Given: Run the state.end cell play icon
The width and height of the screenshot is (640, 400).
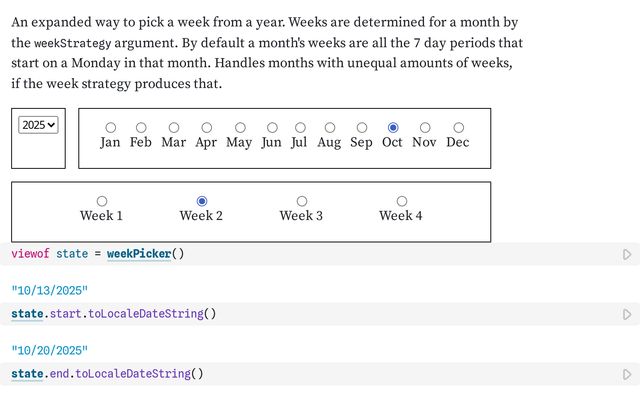Looking at the screenshot, I should (x=627, y=375).
